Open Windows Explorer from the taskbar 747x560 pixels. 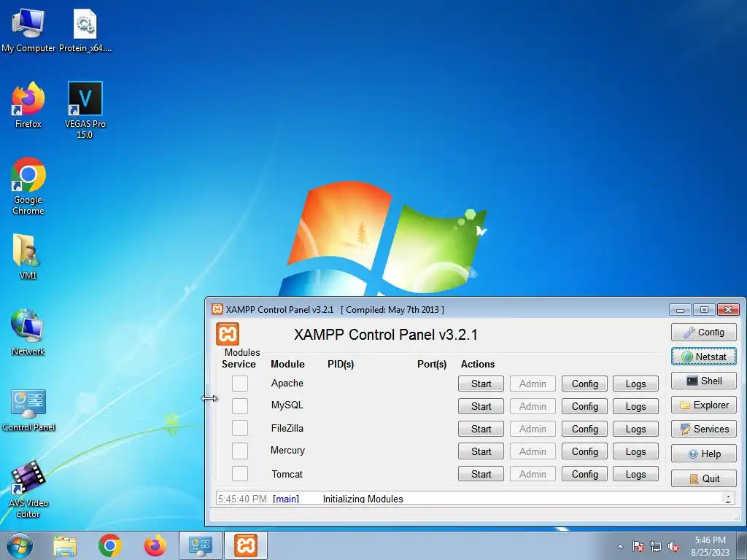[x=65, y=545]
